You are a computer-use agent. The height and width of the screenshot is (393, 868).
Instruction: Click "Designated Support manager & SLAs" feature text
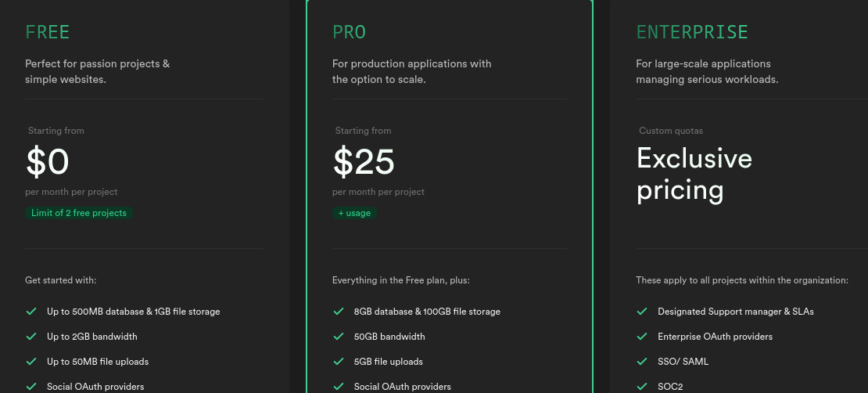(735, 312)
